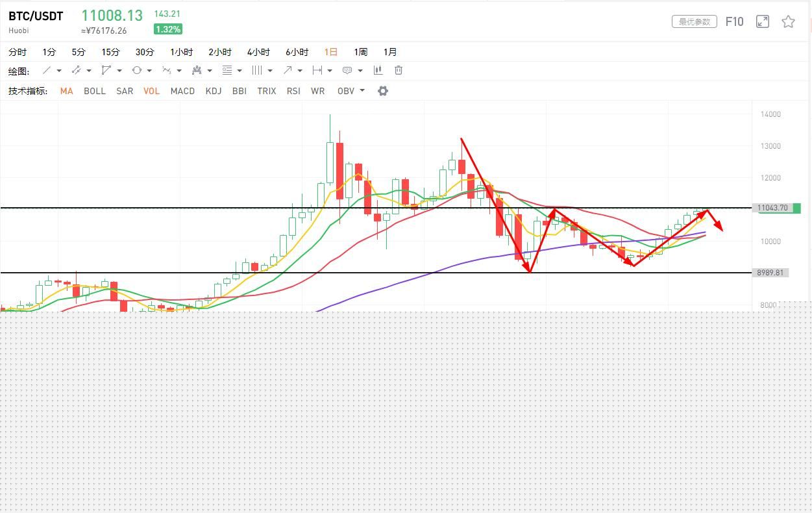Select the parallel channel drawing tool

(x=106, y=70)
